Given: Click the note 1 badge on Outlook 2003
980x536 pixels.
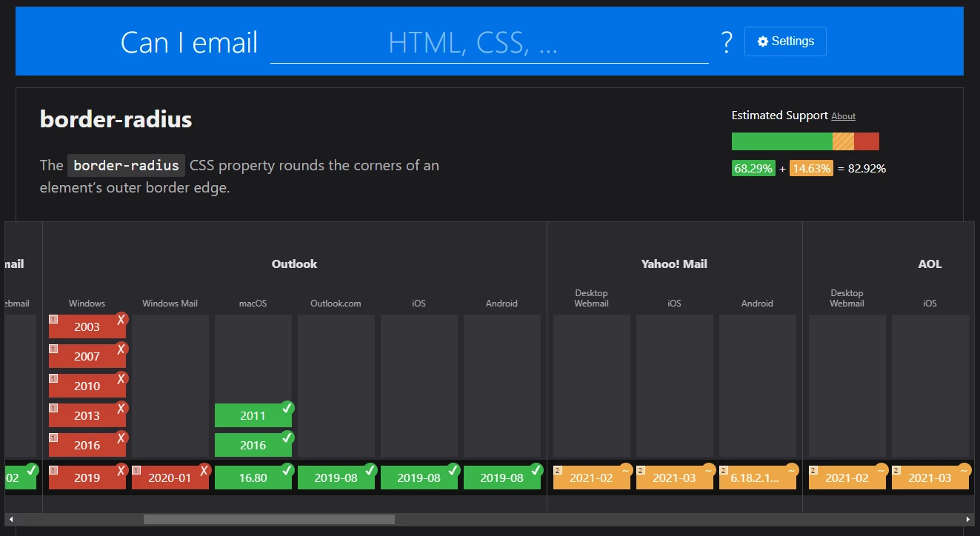Looking at the screenshot, I should tap(53, 319).
